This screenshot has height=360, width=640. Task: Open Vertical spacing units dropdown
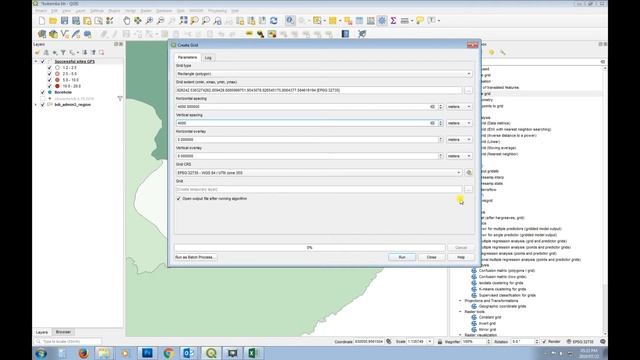pos(459,123)
